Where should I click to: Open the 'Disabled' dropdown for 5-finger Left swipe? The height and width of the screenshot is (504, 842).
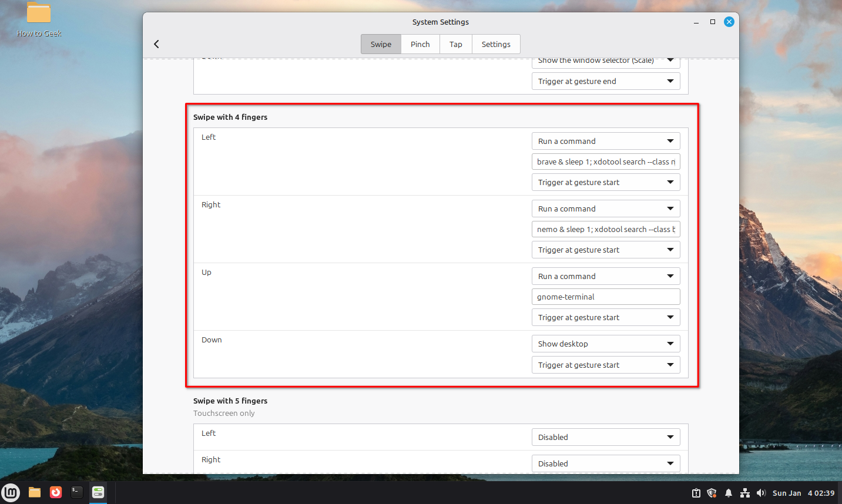click(x=605, y=437)
